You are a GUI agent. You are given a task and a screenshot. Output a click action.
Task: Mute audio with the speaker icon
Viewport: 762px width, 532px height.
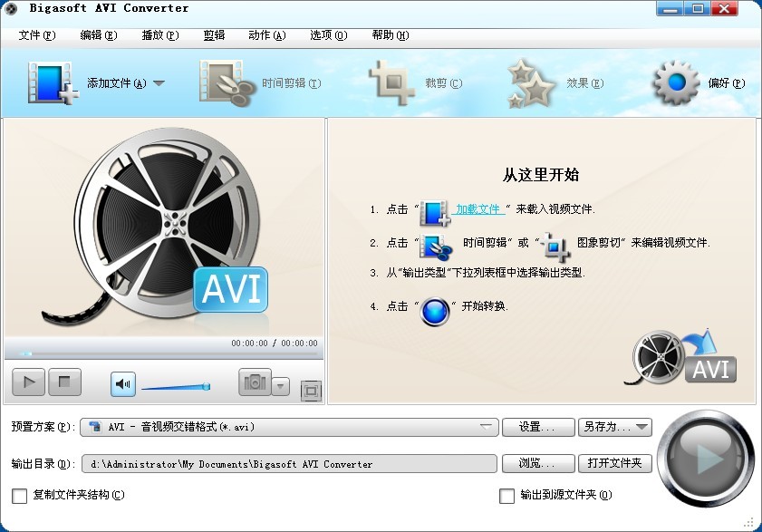[x=121, y=383]
